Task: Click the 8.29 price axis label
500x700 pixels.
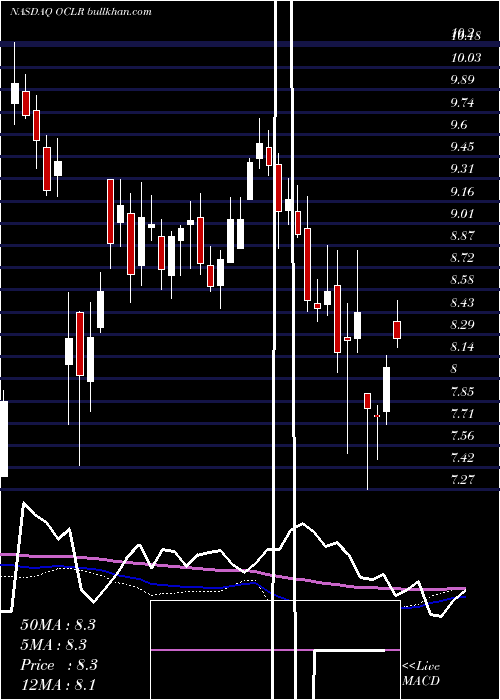Action: tap(462, 325)
